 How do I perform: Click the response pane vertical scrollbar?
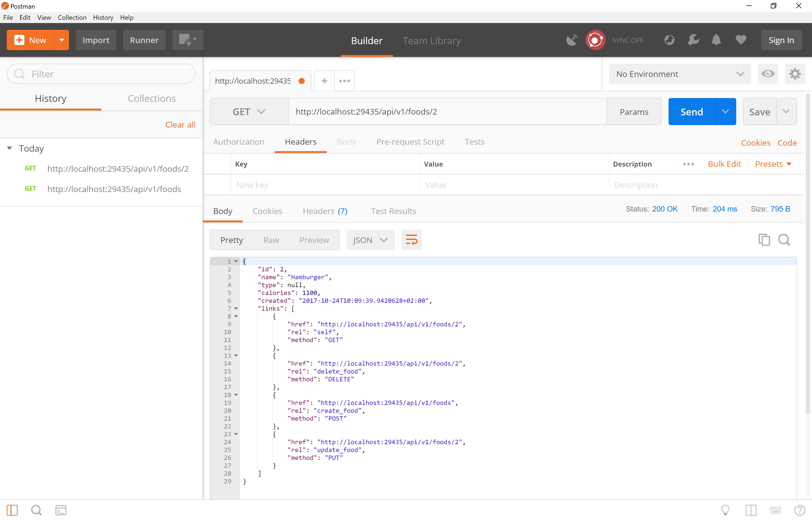click(807, 253)
